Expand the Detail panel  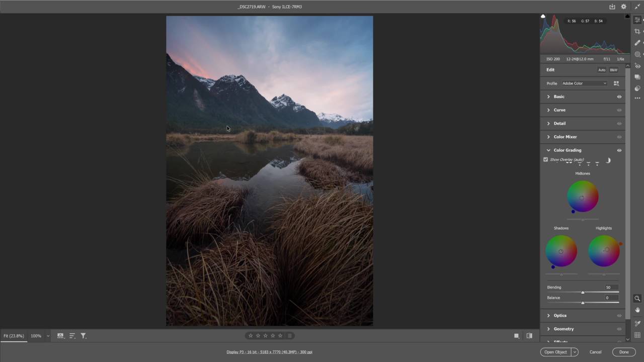pyautogui.click(x=548, y=123)
